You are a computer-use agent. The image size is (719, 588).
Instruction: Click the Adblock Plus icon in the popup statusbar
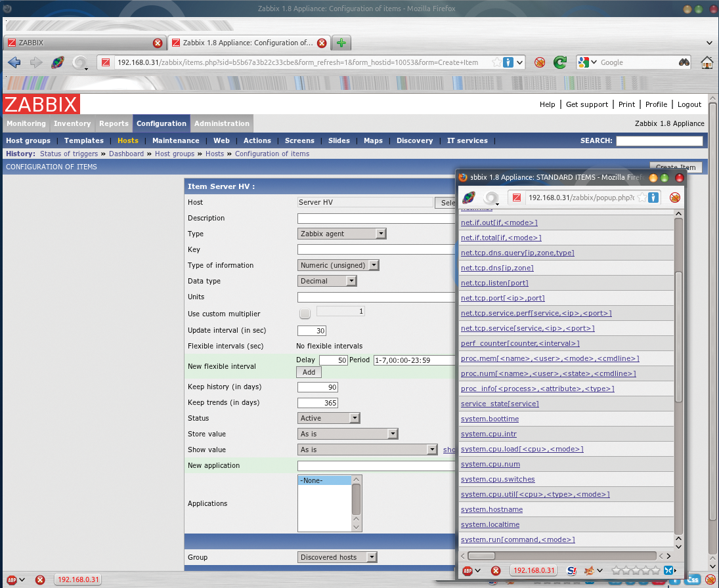tap(467, 570)
